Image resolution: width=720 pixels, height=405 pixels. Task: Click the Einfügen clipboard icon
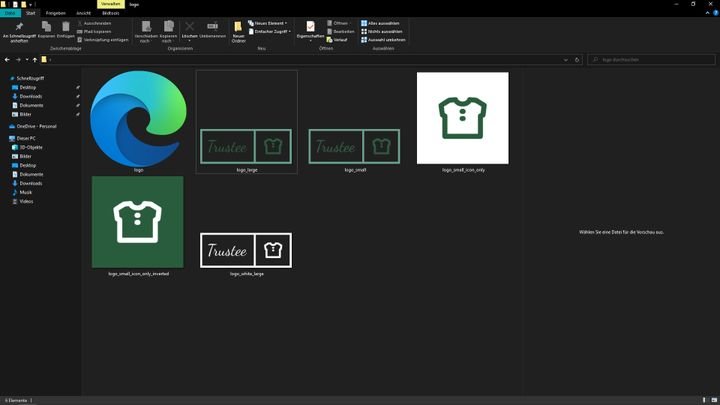pos(64,27)
